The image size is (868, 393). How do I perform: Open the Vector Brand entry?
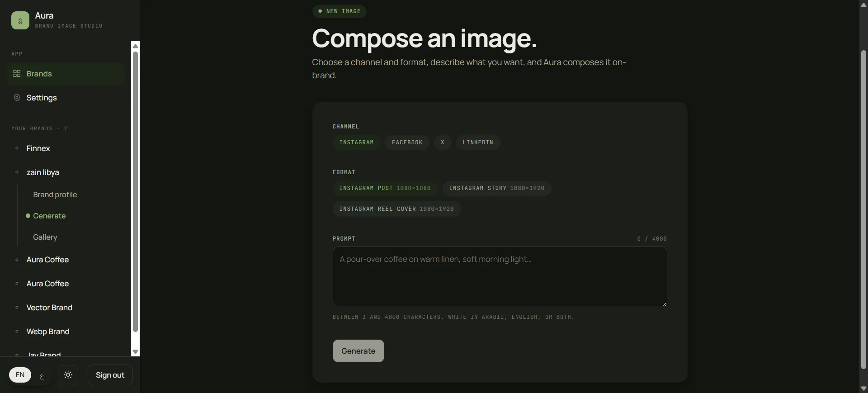[66, 308]
